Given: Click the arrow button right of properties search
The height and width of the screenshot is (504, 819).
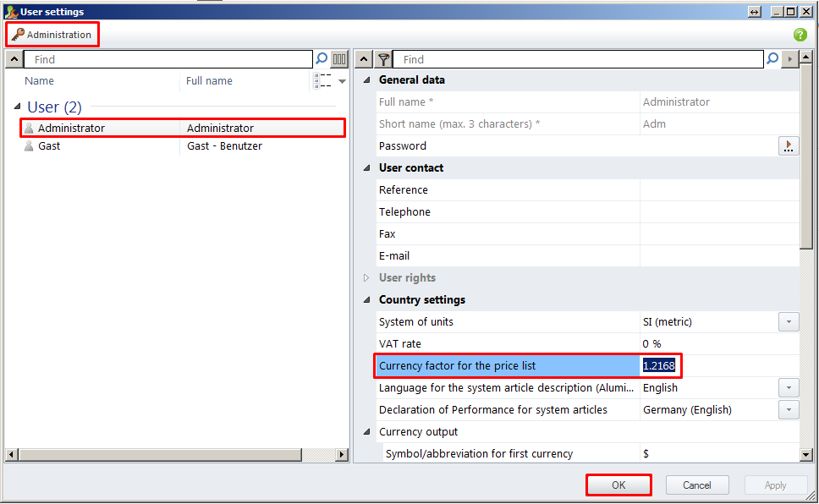Looking at the screenshot, I should (x=790, y=59).
